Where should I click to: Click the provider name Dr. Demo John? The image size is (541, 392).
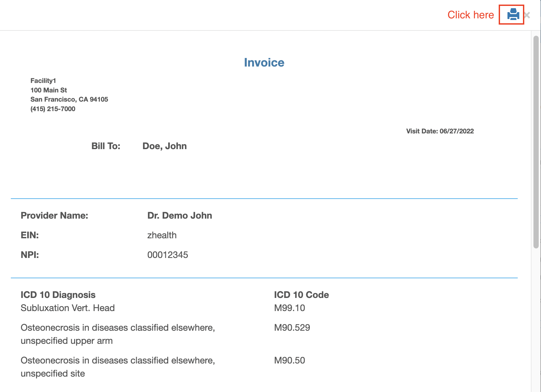pyautogui.click(x=179, y=215)
